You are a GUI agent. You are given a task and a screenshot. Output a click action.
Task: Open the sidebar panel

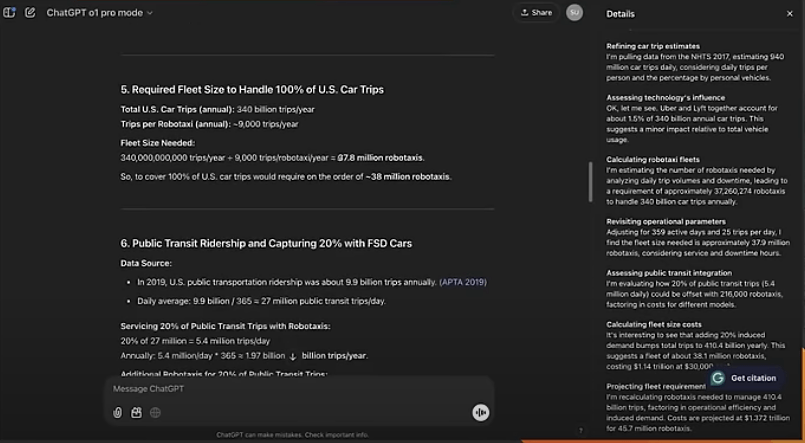(10, 13)
